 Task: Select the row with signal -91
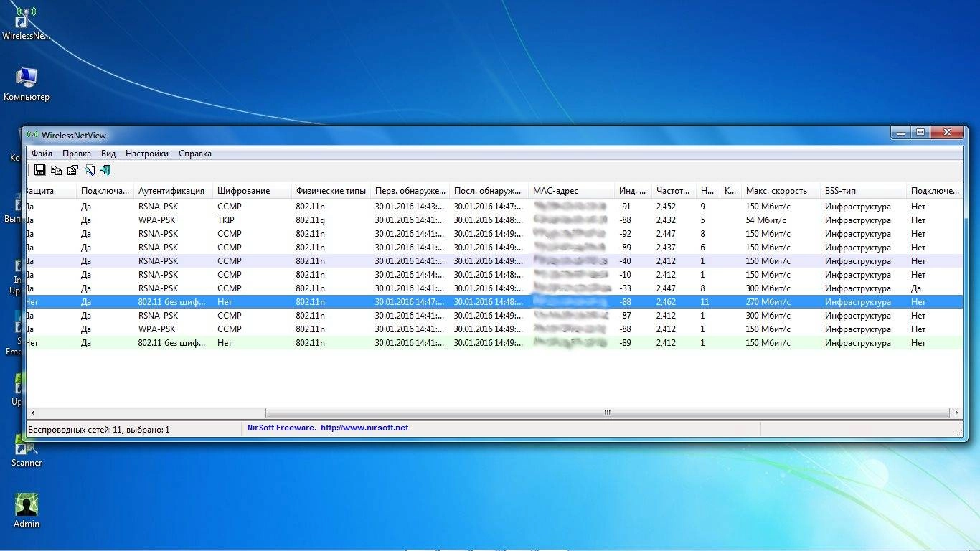tap(494, 207)
